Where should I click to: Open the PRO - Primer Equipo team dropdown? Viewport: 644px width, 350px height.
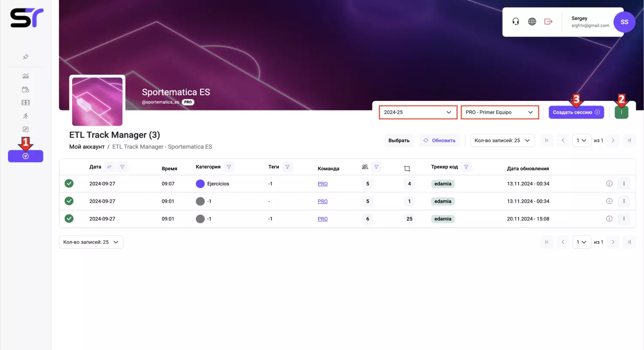point(500,112)
